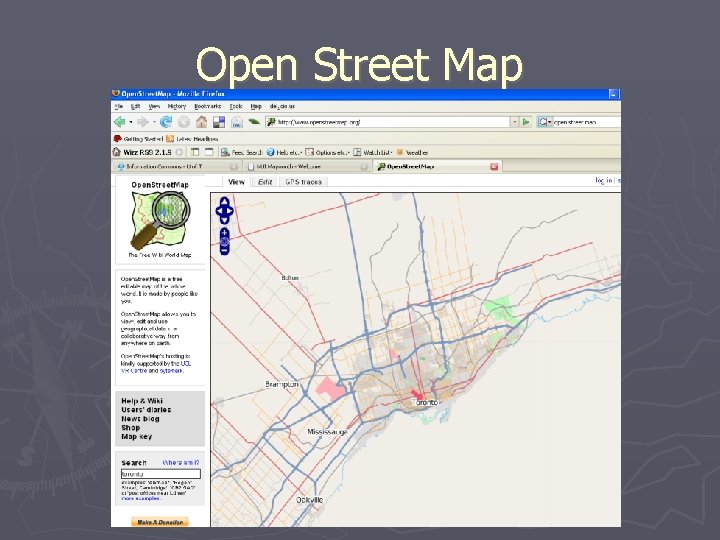Click the search engine icon in search box

pos(543,122)
